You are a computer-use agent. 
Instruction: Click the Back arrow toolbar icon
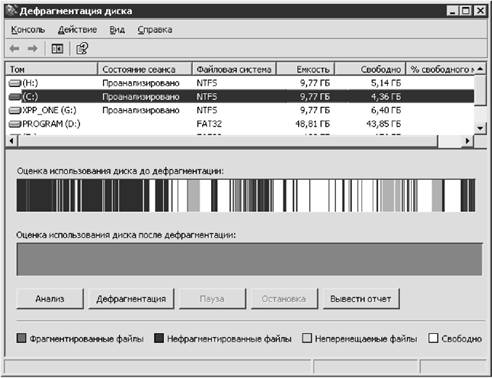[x=14, y=49]
